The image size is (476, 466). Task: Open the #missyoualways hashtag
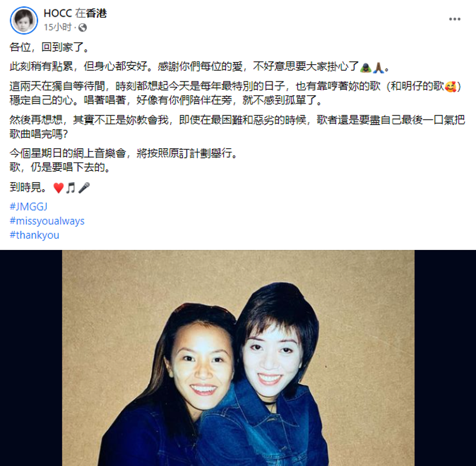click(x=47, y=221)
